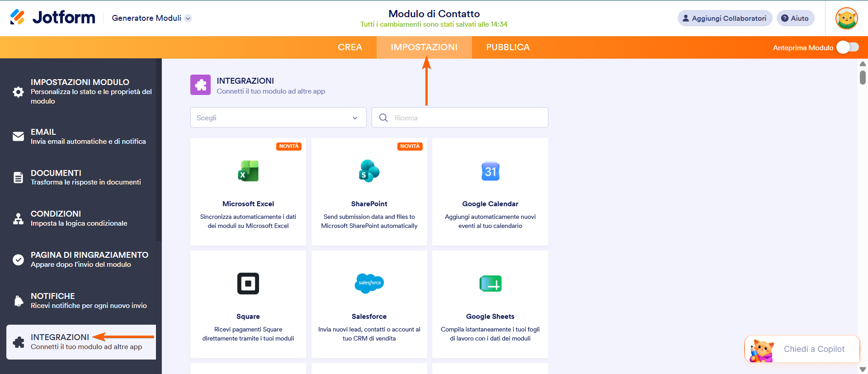Screen dimensions: 868x374
Task: Click the NOVITÀ badge on Microsoft Excel
Action: click(289, 147)
